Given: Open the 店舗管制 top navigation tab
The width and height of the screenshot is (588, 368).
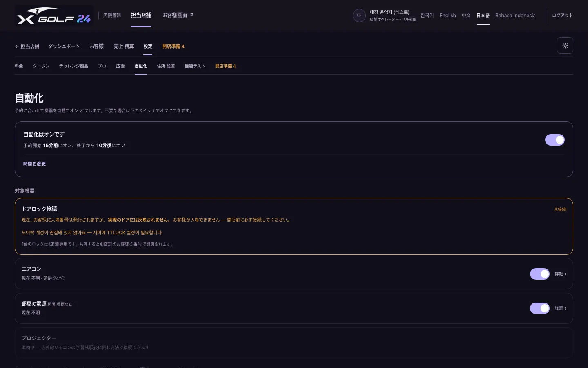Looking at the screenshot, I should [x=112, y=16].
